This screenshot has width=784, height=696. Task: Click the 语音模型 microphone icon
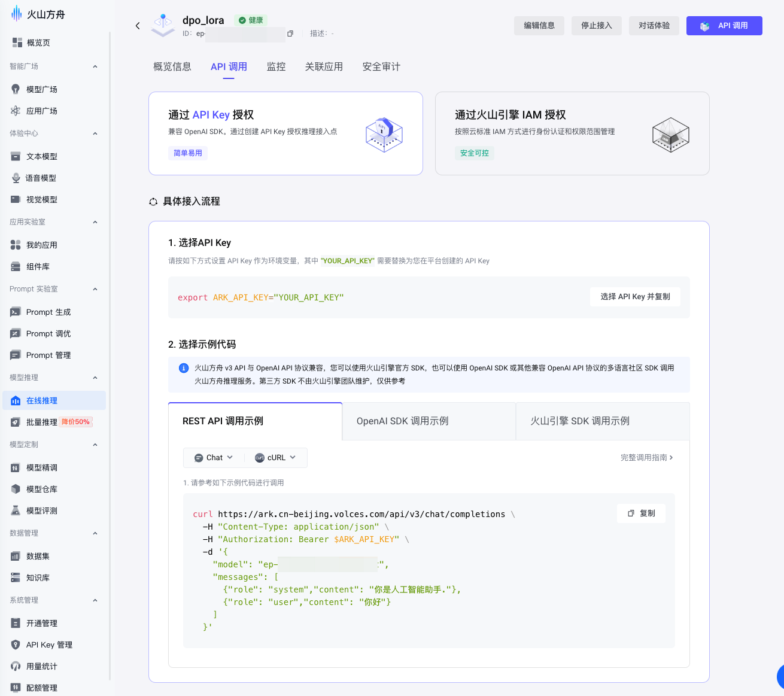[x=16, y=178]
